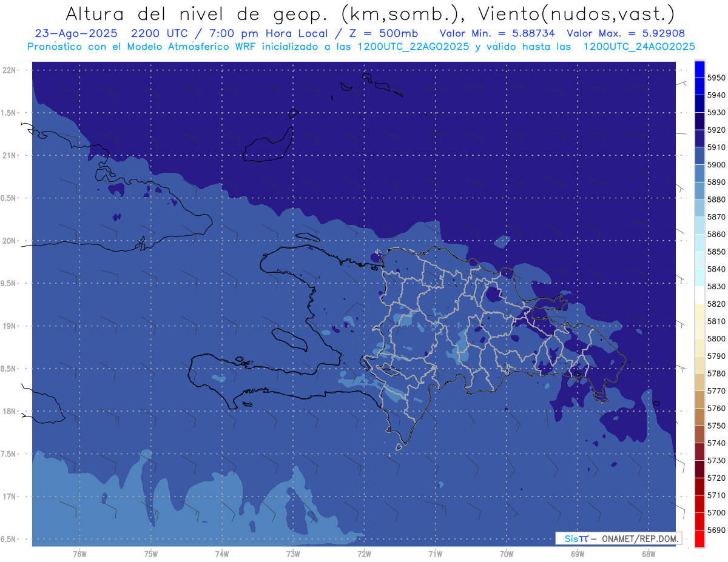Screen dimensions: 728x562
Task: Click the 5690 color scale label
Action: tap(716, 530)
